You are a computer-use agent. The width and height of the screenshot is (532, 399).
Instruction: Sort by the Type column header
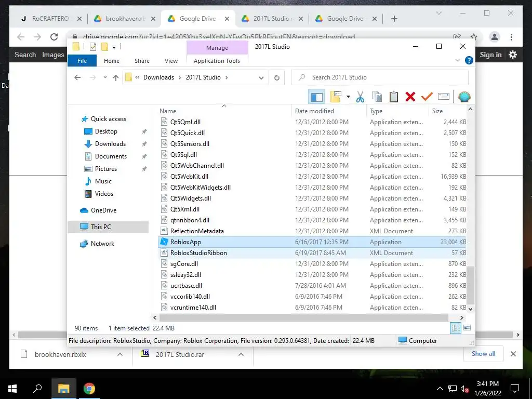click(376, 111)
